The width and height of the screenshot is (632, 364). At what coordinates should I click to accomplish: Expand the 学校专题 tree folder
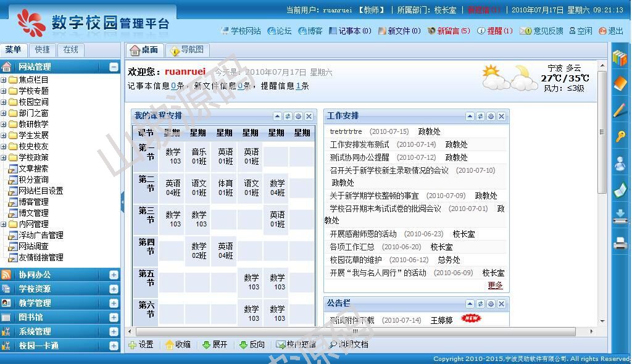pyautogui.click(x=4, y=91)
